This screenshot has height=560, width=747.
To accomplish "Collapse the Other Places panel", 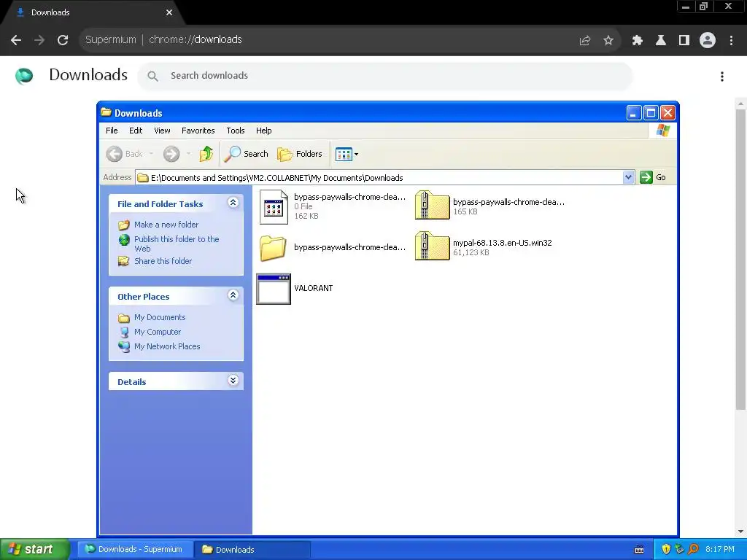I will click(x=233, y=295).
